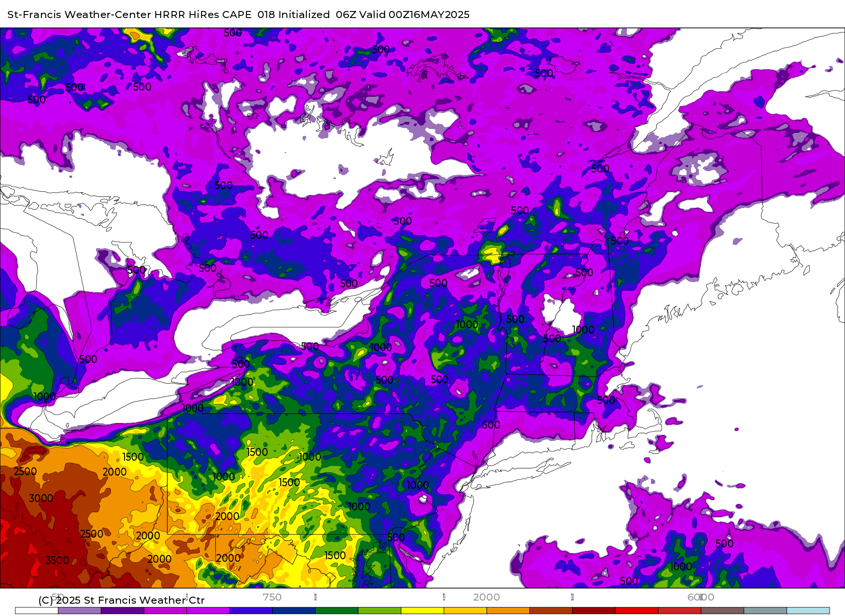Viewport: 845px width, 616px height.
Task: Select the golden-yellow swatch next to yellow
Action: coord(465,611)
